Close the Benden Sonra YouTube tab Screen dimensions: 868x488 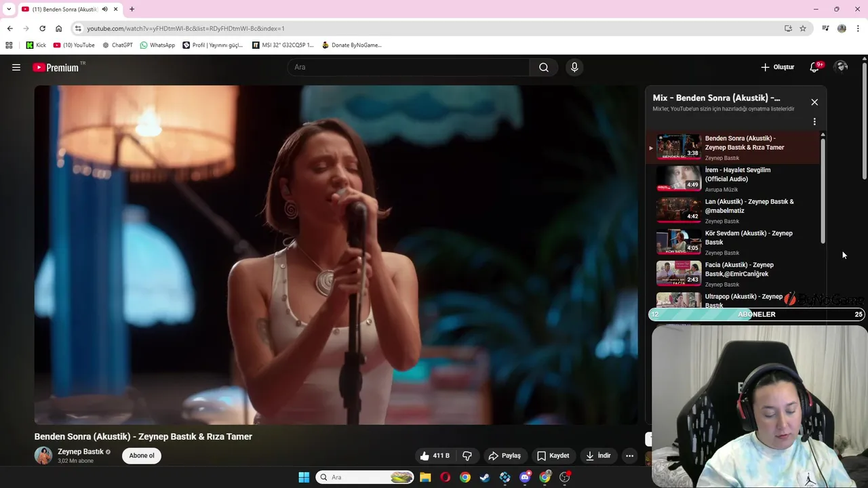(x=115, y=9)
